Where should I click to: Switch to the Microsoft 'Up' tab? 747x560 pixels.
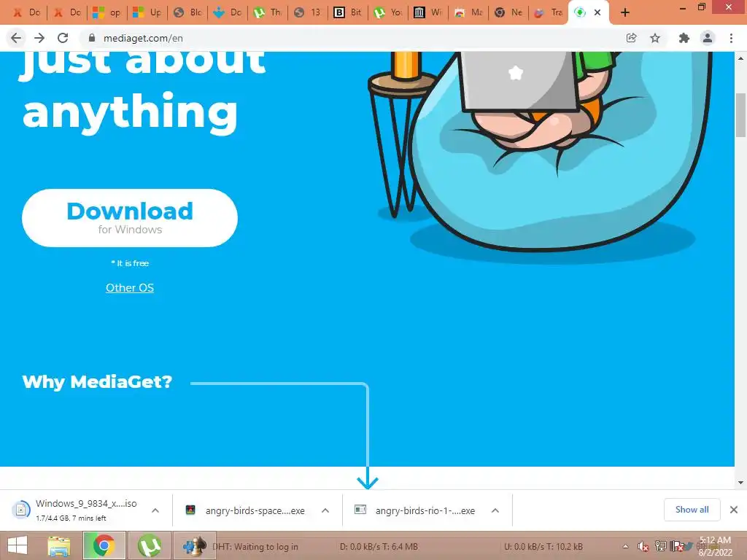(x=147, y=13)
